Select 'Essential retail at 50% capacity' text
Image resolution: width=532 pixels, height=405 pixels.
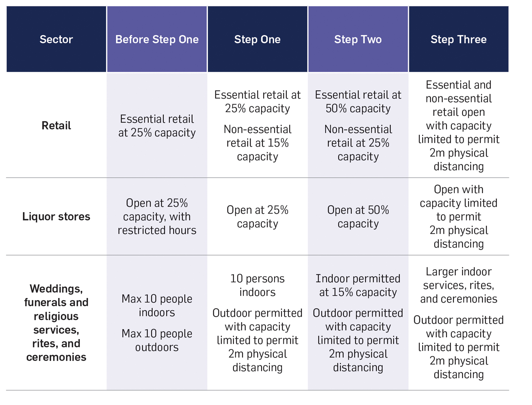point(358,102)
